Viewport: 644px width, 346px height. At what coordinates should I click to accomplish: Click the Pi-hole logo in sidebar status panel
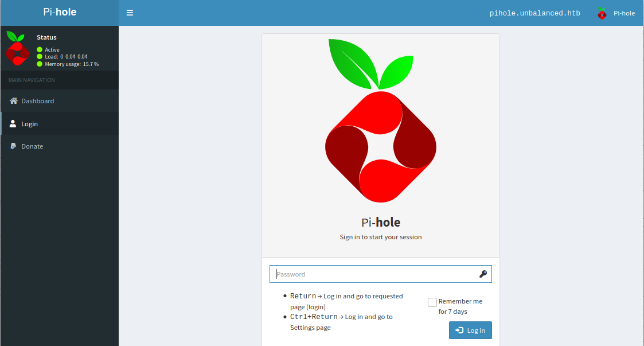pyautogui.click(x=17, y=49)
